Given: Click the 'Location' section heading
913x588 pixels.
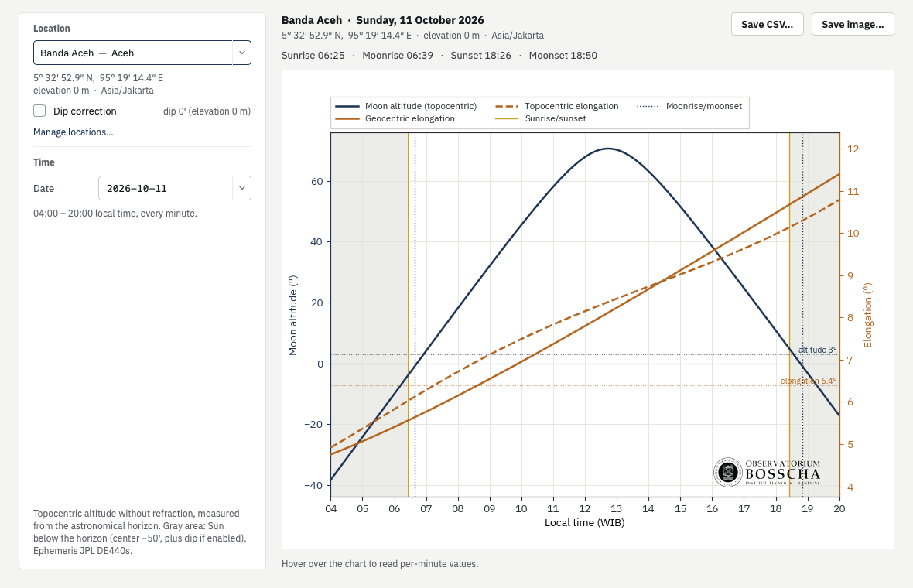Looking at the screenshot, I should click(52, 28).
